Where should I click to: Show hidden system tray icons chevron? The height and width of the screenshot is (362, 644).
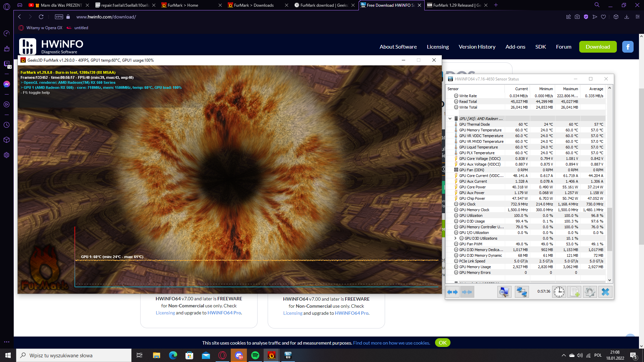click(x=563, y=355)
